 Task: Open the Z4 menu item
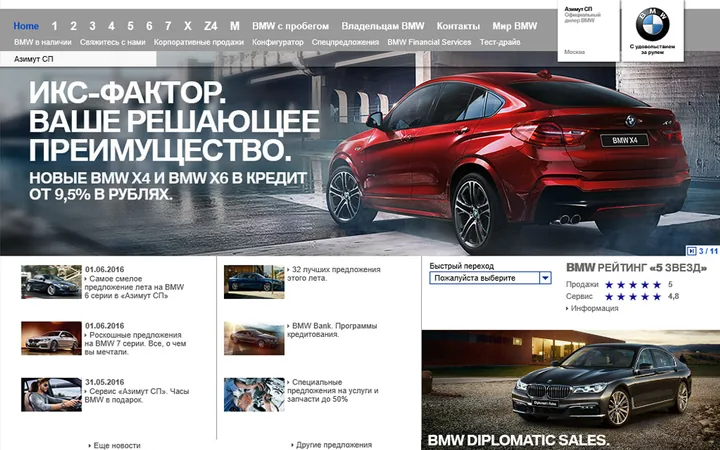click(x=210, y=26)
